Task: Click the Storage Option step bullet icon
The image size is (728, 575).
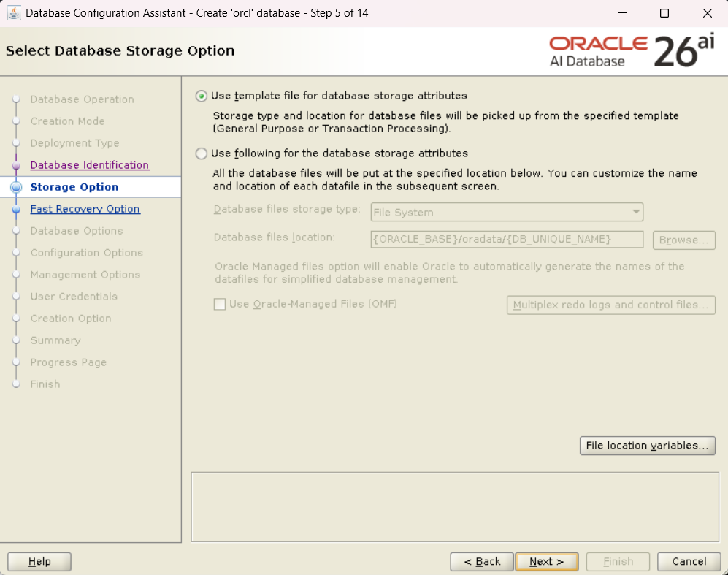Action: click(16, 187)
